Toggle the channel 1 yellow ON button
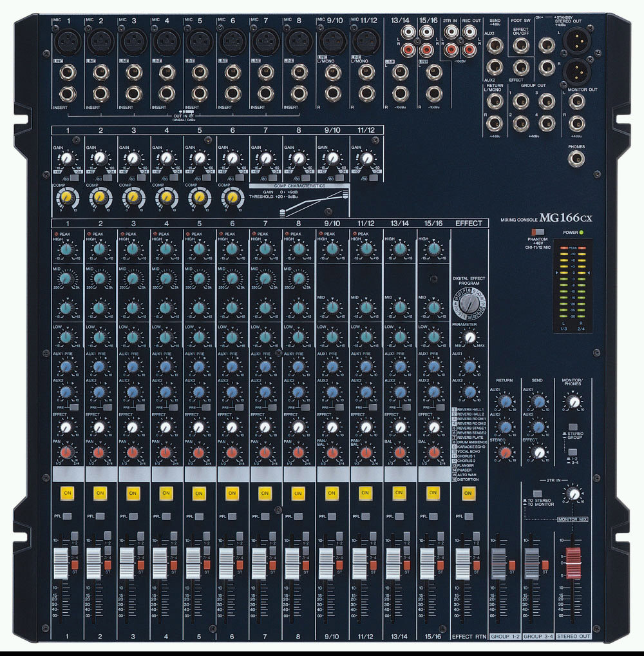Viewport: 644px width, 656px height. pos(68,493)
